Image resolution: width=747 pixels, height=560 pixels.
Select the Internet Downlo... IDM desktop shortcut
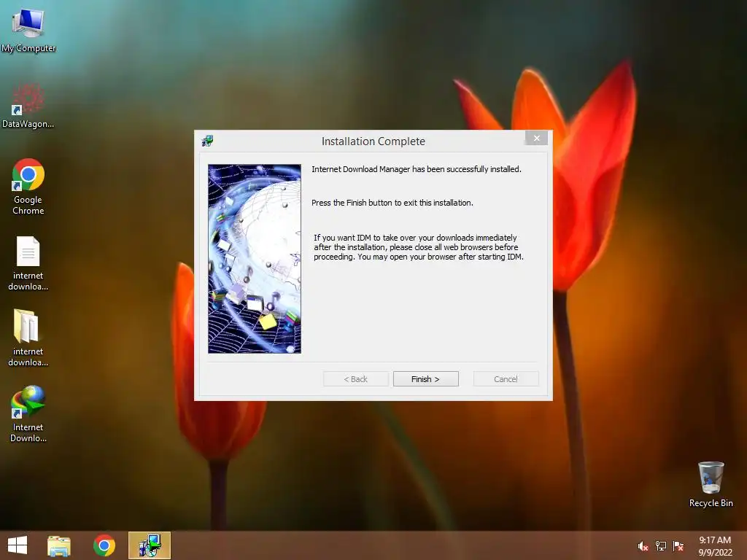(28, 414)
